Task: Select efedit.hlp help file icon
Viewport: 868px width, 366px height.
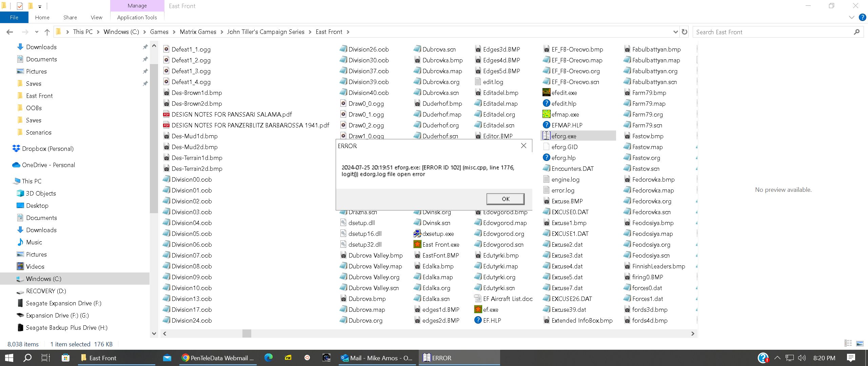Action: 546,103
